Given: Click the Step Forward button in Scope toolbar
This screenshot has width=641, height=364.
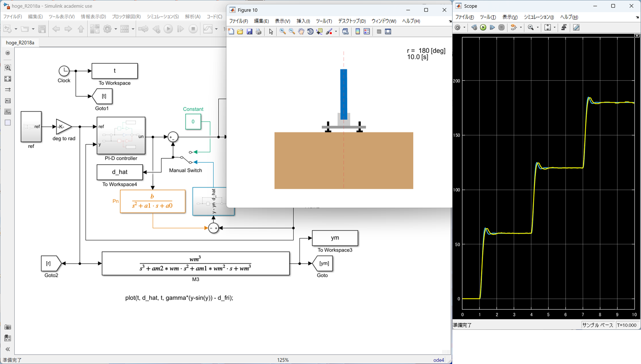Looking at the screenshot, I should point(492,28).
